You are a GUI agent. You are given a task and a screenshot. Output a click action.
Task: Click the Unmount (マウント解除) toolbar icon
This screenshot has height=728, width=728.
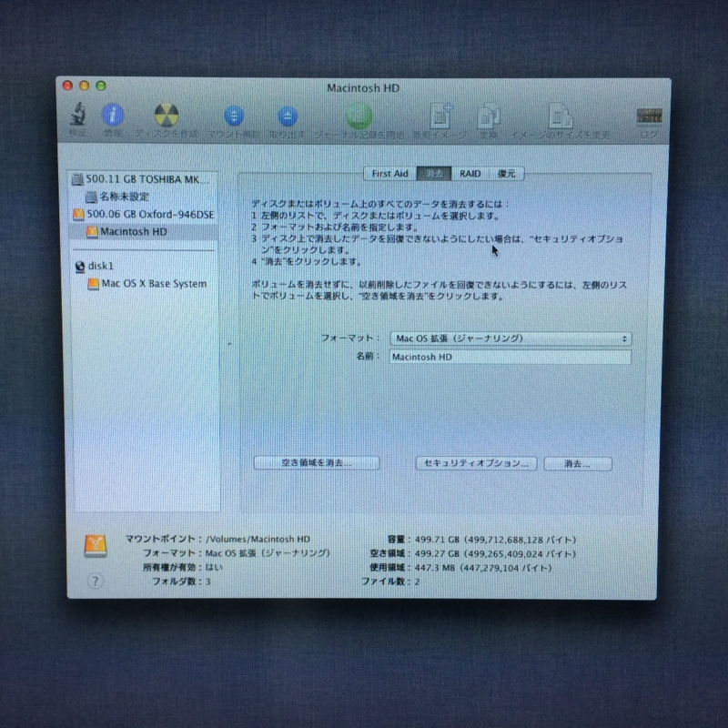(x=234, y=116)
